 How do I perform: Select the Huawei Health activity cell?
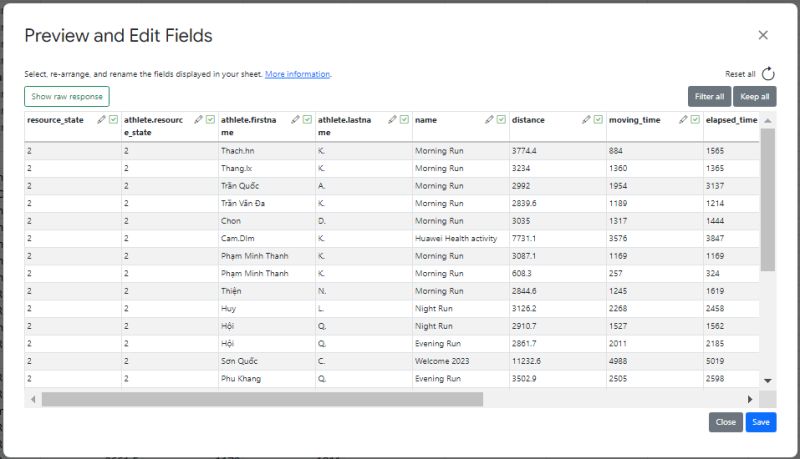(461, 238)
